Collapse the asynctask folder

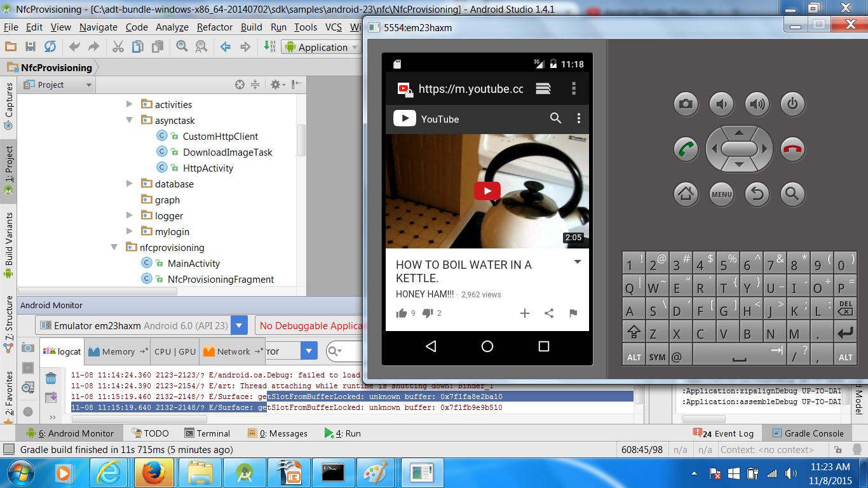(x=129, y=120)
